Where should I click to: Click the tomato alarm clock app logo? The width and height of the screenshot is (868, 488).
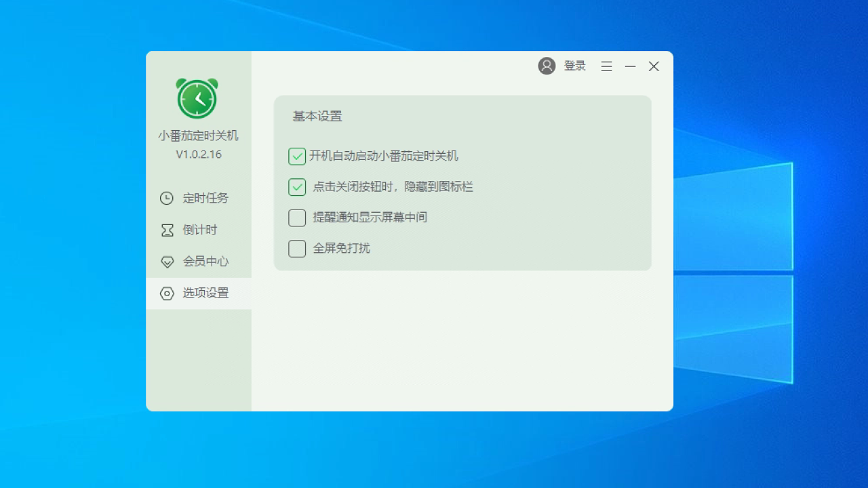tap(197, 98)
